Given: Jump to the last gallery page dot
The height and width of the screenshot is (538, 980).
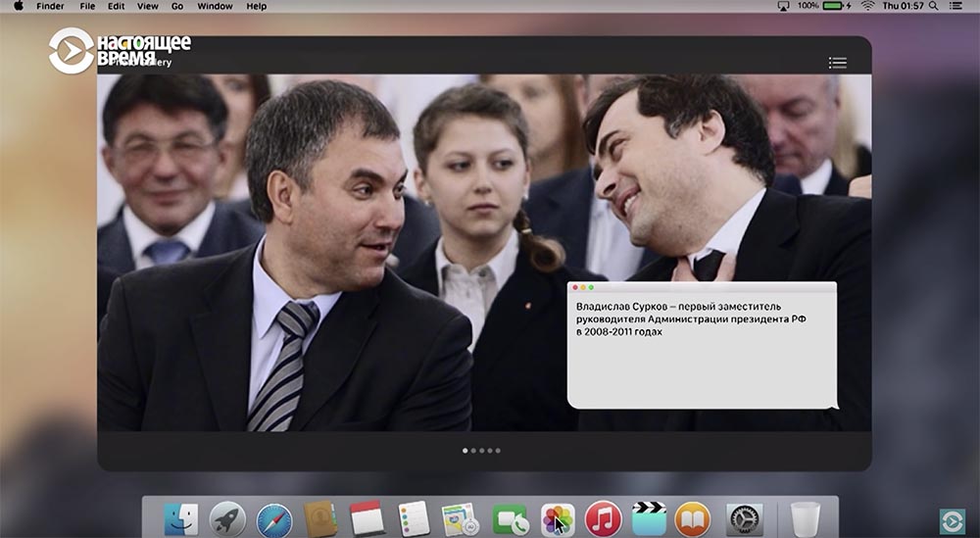Looking at the screenshot, I should click(498, 450).
